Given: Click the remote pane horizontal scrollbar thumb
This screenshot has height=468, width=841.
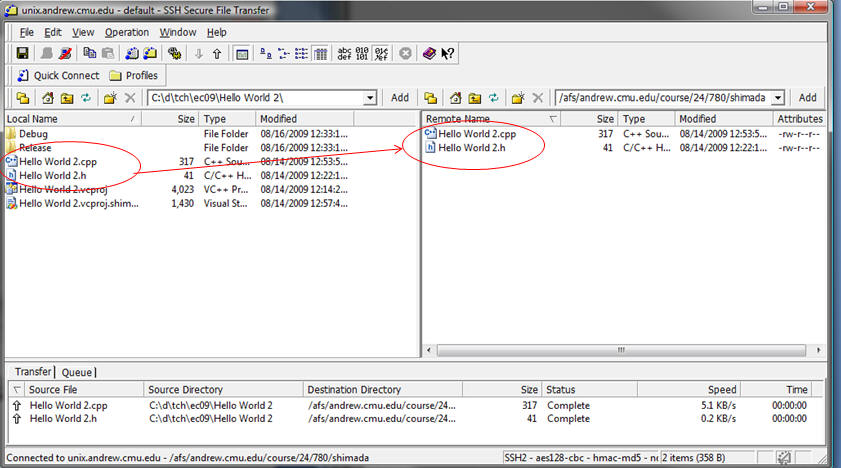Looking at the screenshot, I should (621, 350).
